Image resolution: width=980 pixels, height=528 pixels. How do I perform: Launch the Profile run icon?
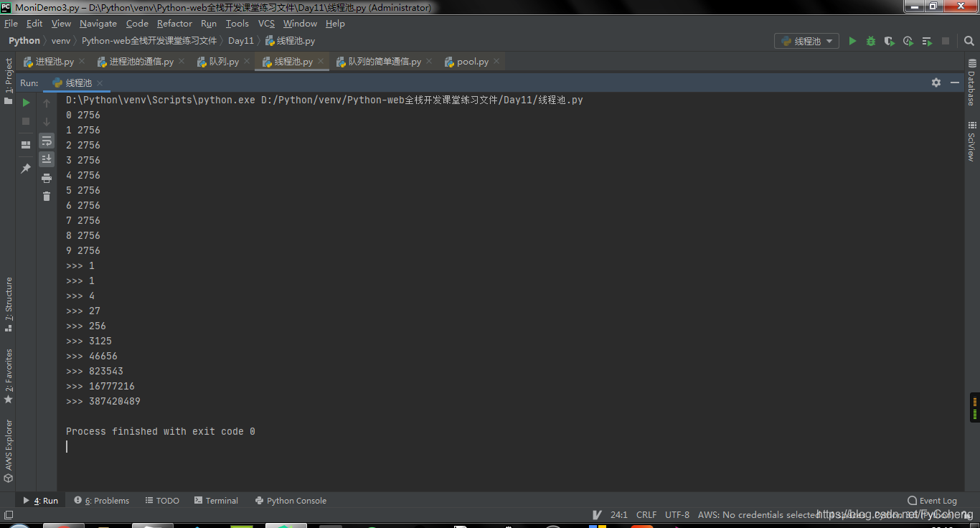tap(908, 41)
